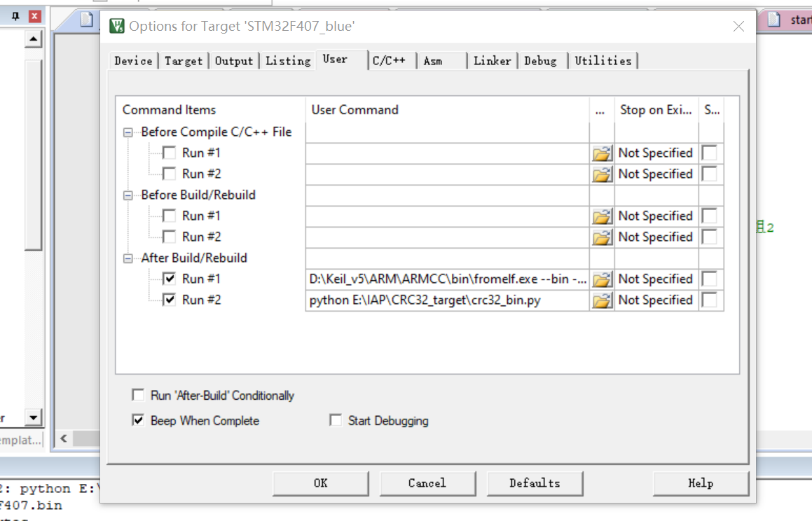Click the pin icon on the left panel
Viewport: 812px width, 521px height.
[15, 16]
